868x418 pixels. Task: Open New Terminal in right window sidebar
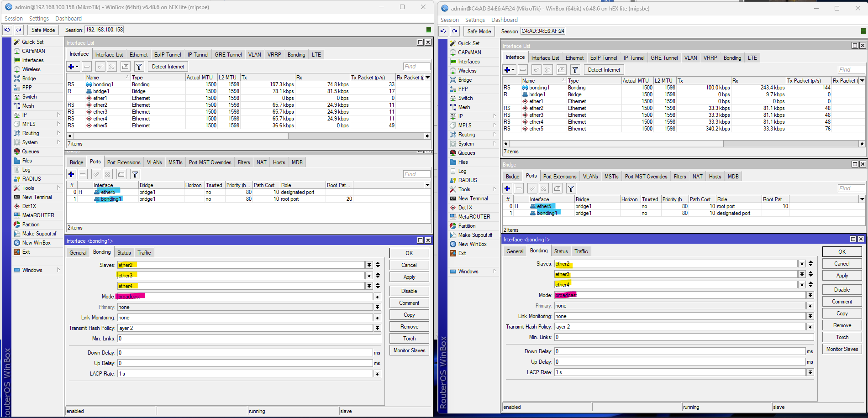[473, 199]
